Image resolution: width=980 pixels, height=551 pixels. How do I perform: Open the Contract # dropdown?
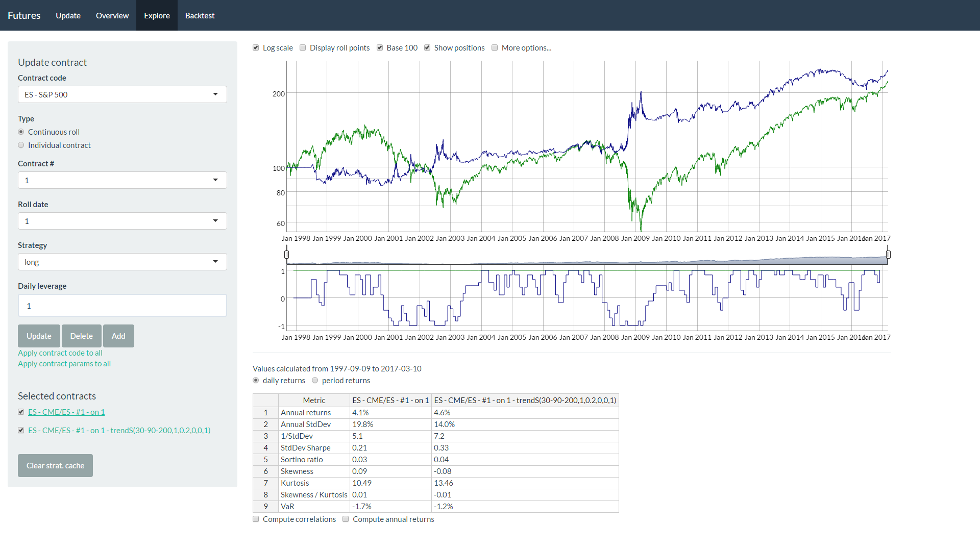pos(122,180)
